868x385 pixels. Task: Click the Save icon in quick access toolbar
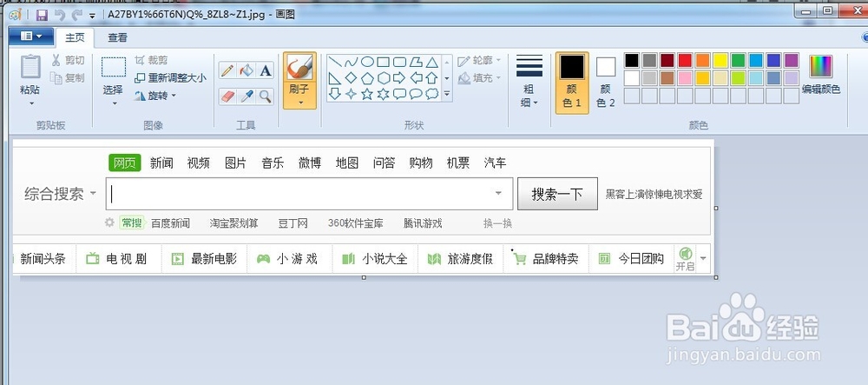(42, 15)
